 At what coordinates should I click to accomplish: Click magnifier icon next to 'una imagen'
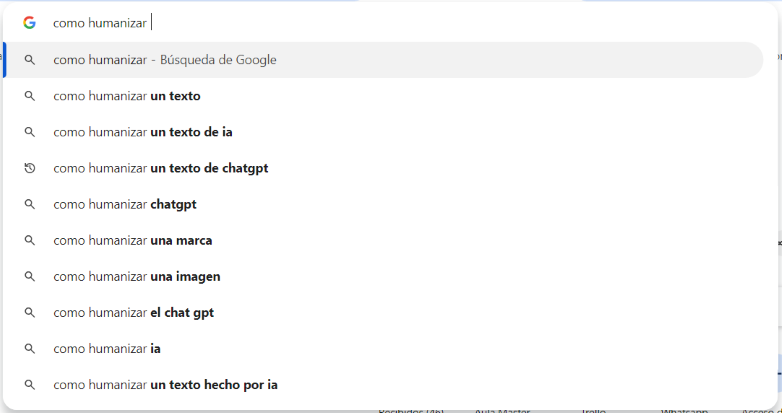(30, 276)
